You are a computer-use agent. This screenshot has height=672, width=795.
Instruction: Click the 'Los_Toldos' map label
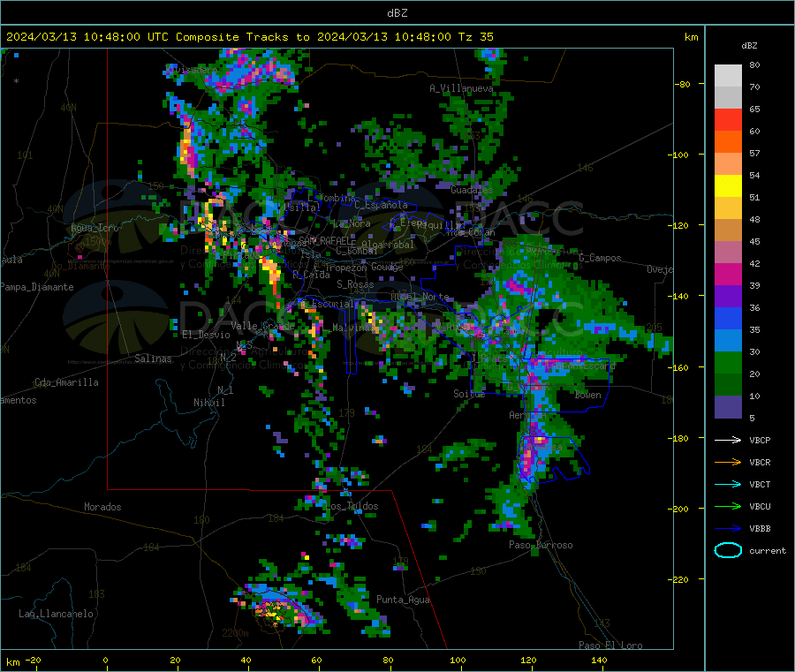(x=352, y=506)
